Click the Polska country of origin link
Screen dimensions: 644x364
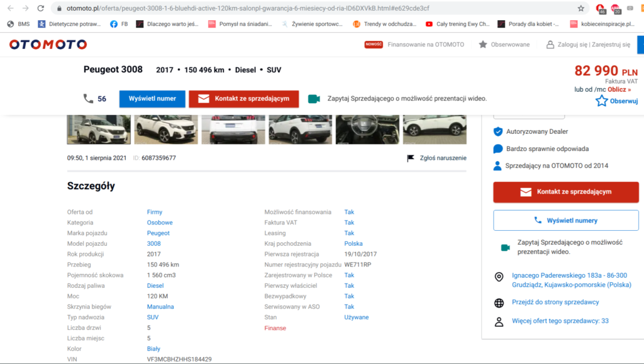[353, 244]
